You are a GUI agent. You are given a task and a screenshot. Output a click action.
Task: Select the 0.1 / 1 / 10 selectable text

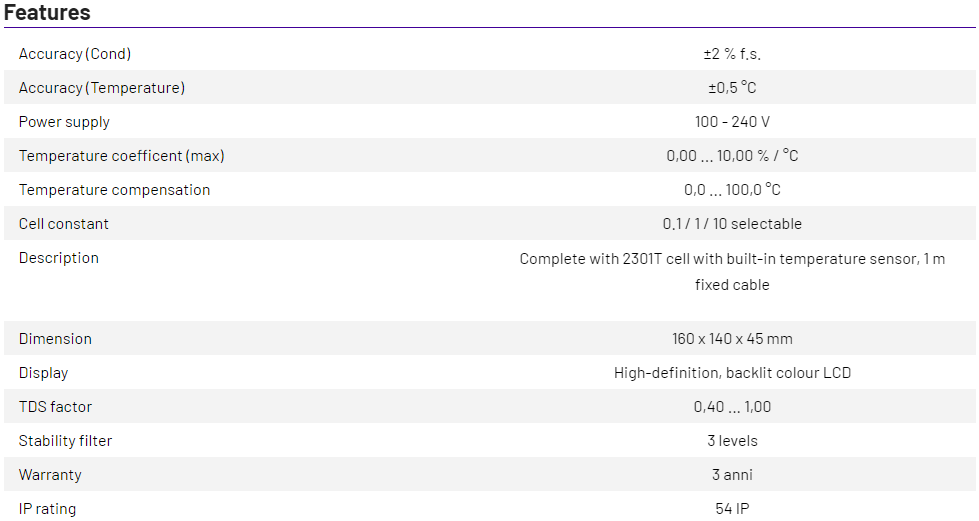[732, 224]
